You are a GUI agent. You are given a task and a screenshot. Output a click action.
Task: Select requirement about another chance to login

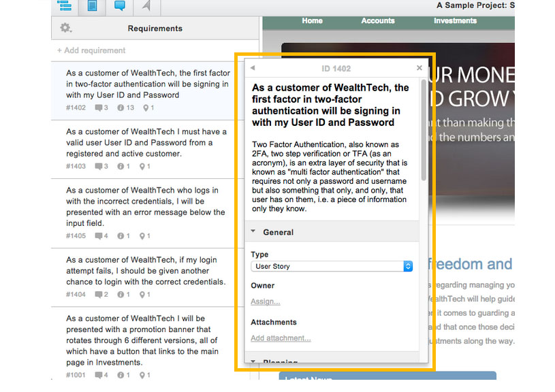click(x=146, y=271)
